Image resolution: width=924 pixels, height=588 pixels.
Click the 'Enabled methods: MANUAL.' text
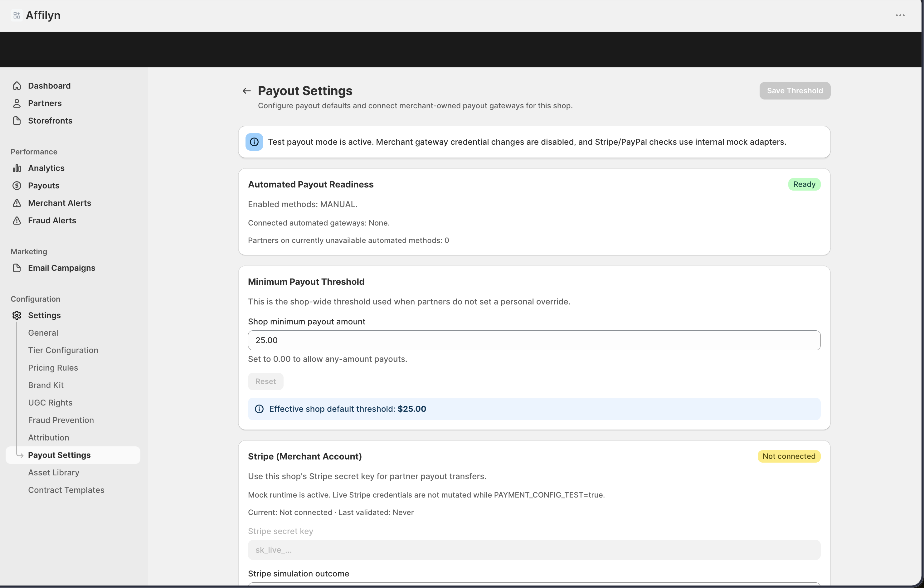[x=302, y=204]
